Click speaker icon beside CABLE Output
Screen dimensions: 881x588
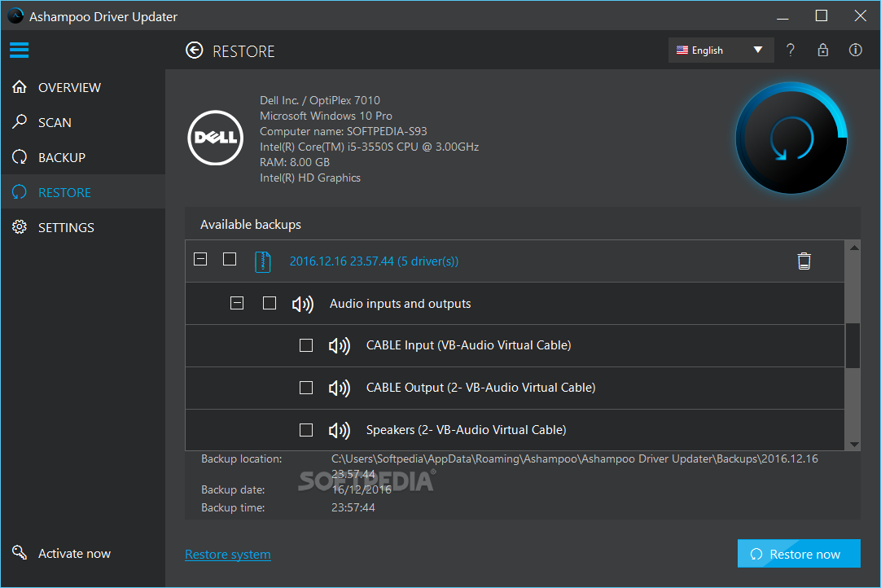tap(340, 388)
